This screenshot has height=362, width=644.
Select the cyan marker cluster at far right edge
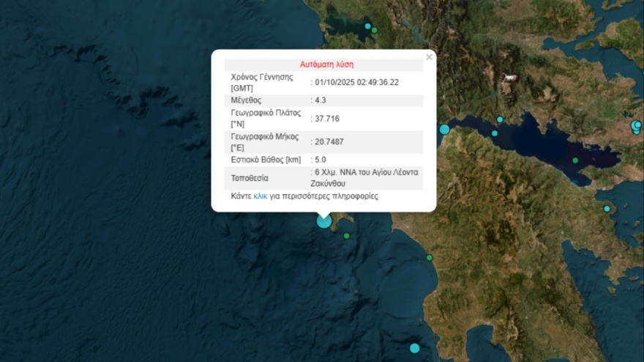[637, 126]
